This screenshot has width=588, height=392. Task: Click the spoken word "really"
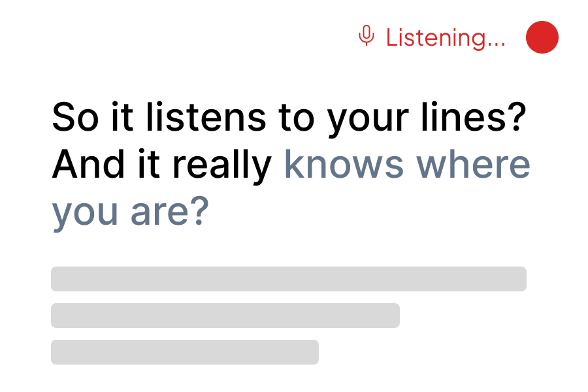pos(221,167)
